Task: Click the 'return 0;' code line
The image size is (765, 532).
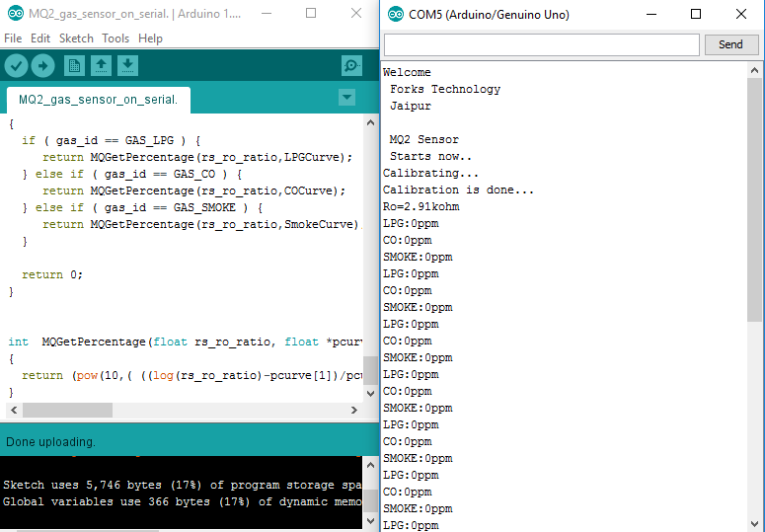Action: [x=52, y=274]
